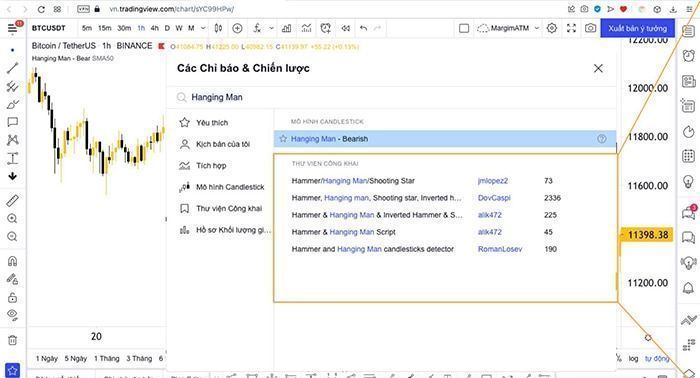Open financials bar chart icon

287,29
